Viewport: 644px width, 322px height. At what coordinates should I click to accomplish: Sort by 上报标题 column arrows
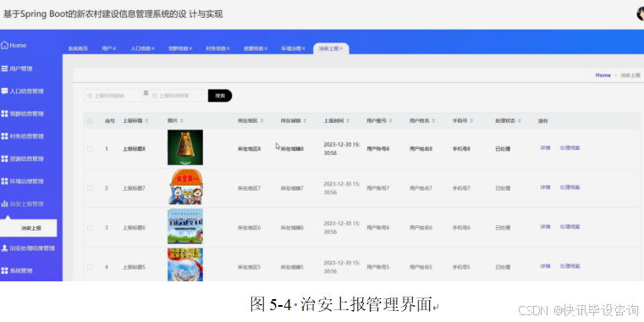146,121
